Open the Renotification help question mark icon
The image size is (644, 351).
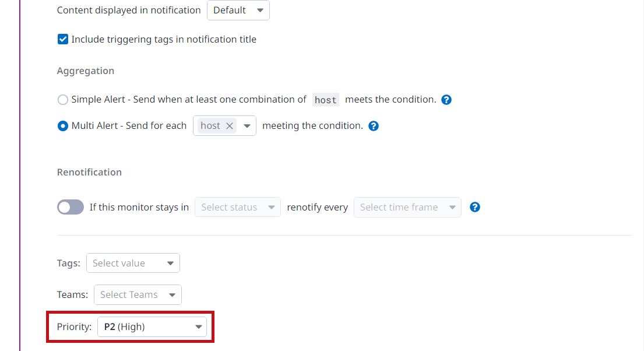click(x=475, y=207)
